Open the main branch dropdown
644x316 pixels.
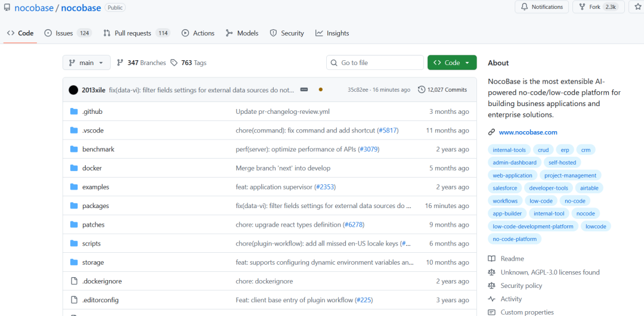tap(86, 63)
